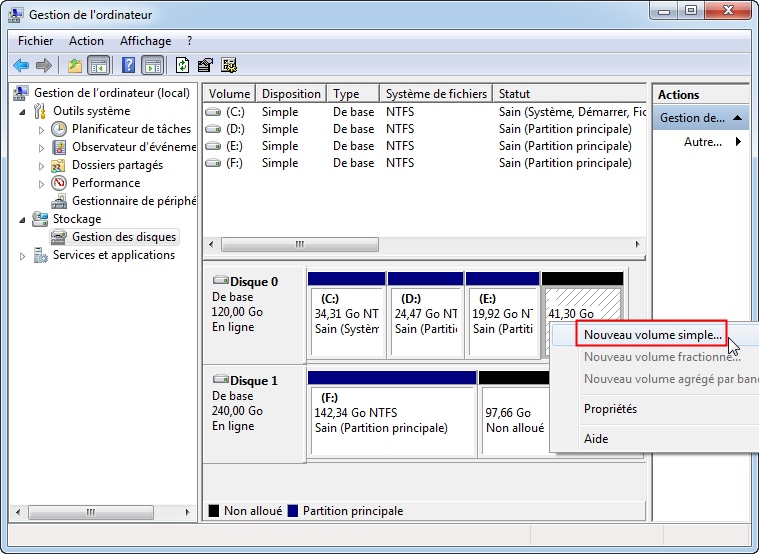Open the Affichage menu
759x554 pixels.
pyautogui.click(x=145, y=41)
